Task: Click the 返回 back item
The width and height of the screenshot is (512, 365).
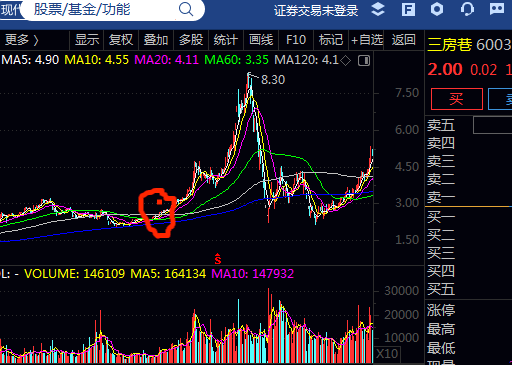Action: [x=403, y=40]
